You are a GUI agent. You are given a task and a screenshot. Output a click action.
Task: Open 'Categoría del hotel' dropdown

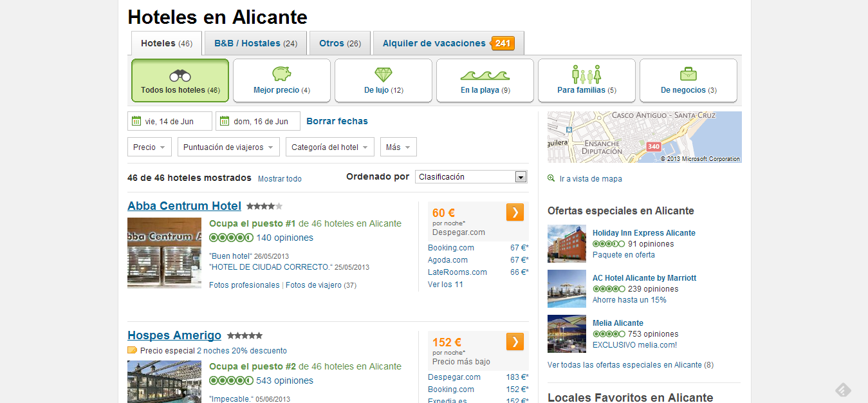329,147
